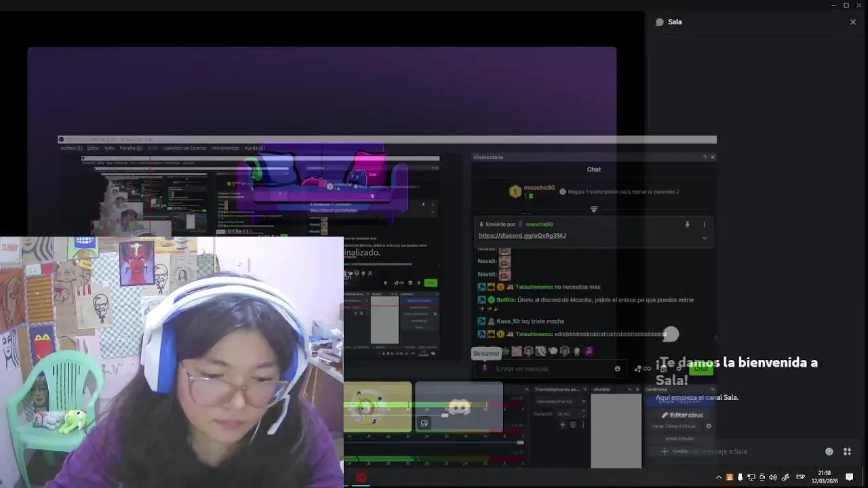Image resolution: width=868 pixels, height=488 pixels.
Task: Collapse the pinned message chevron
Action: click(x=705, y=238)
